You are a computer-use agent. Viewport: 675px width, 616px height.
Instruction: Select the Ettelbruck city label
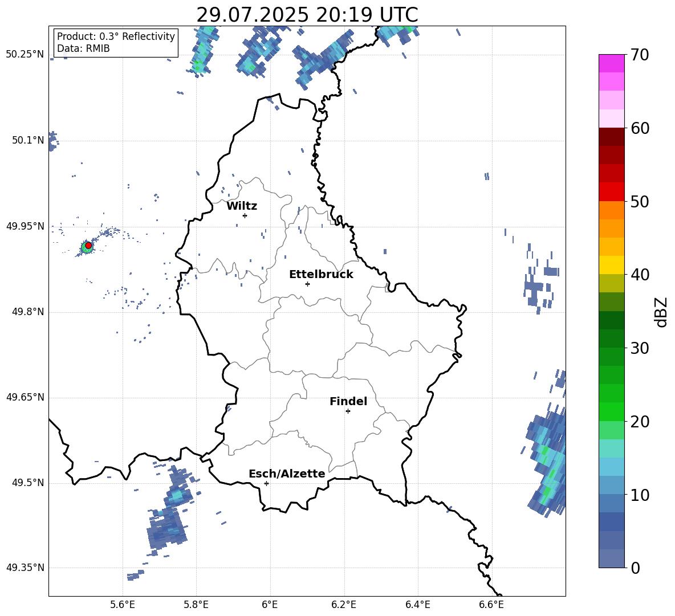tap(321, 275)
